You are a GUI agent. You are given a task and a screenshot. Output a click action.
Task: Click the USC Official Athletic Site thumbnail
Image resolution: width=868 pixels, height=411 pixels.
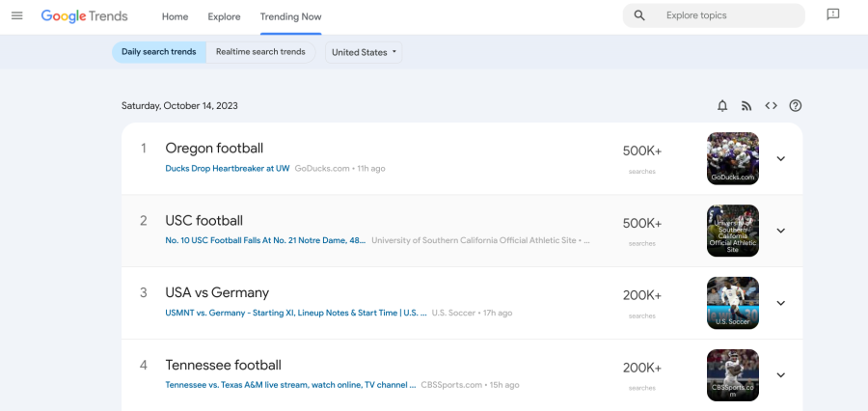pyautogui.click(x=733, y=231)
